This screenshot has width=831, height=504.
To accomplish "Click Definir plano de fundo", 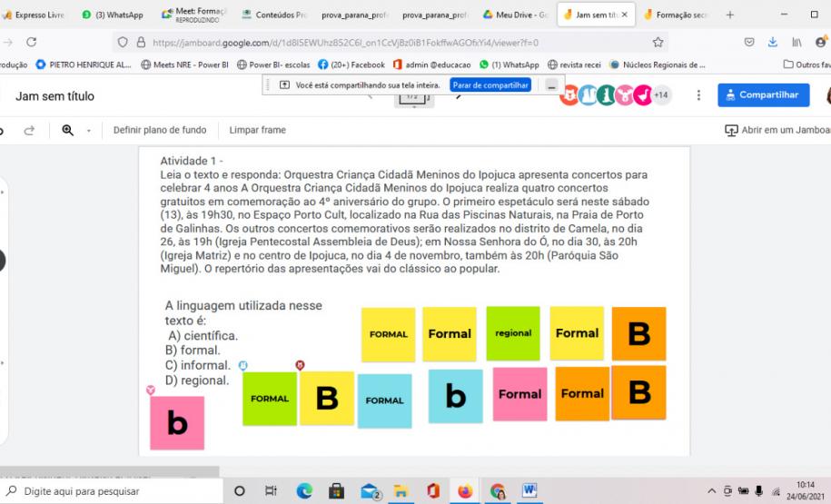I will [160, 130].
